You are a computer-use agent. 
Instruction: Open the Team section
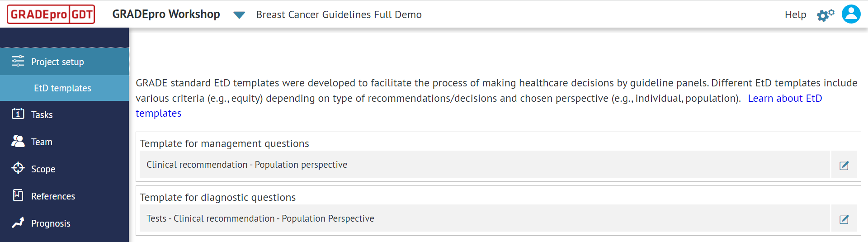42,142
